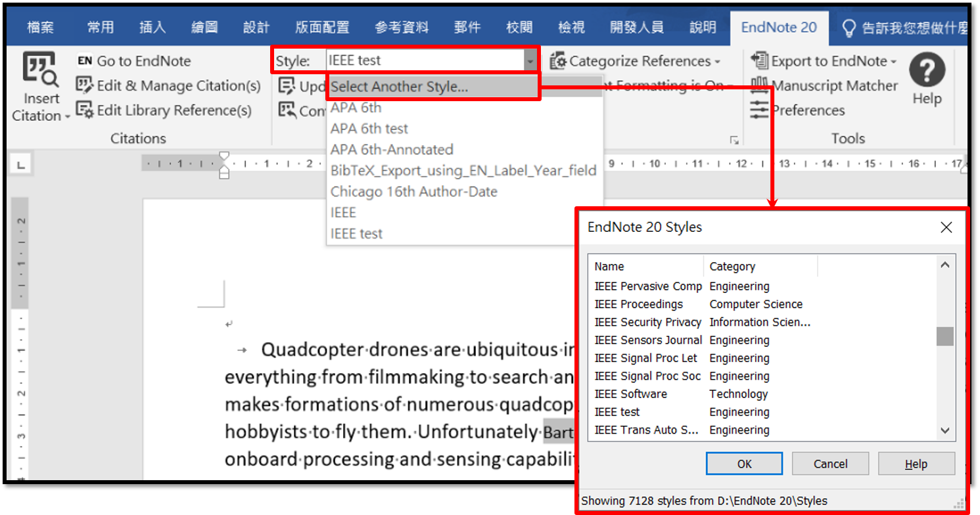Choose IEEE test in the dropdown list
The height and width of the screenshot is (515, 980).
(x=464, y=234)
